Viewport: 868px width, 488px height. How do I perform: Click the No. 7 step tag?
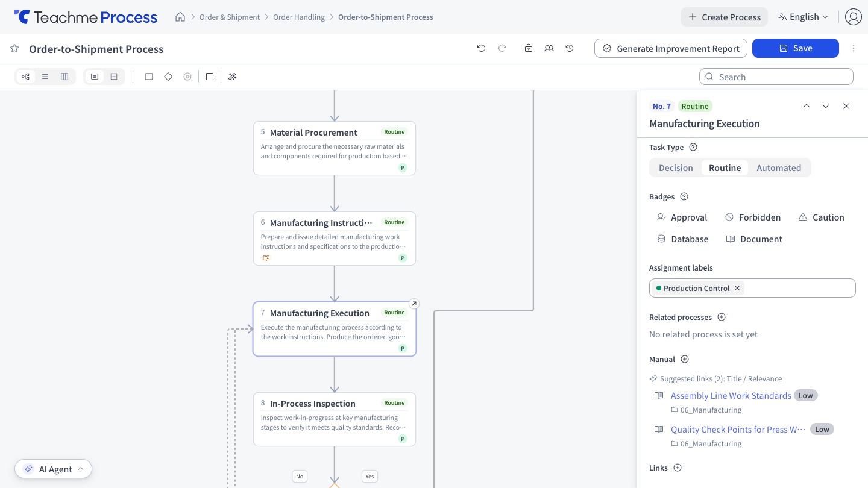point(662,106)
